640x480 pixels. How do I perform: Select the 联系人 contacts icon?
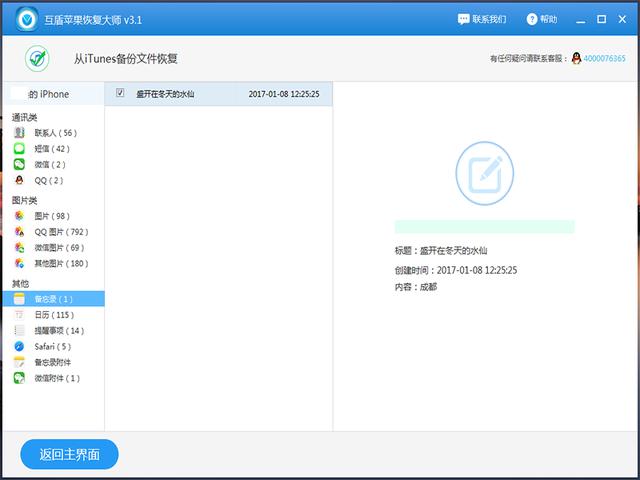19,133
